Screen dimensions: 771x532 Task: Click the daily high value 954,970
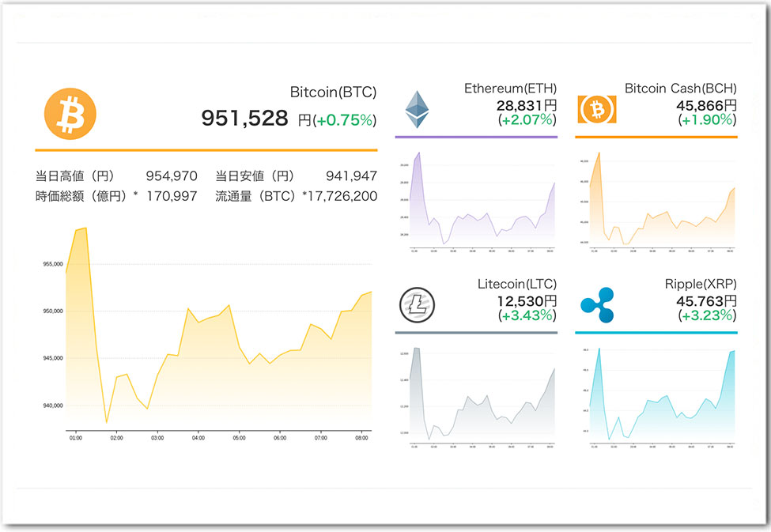[172, 176]
